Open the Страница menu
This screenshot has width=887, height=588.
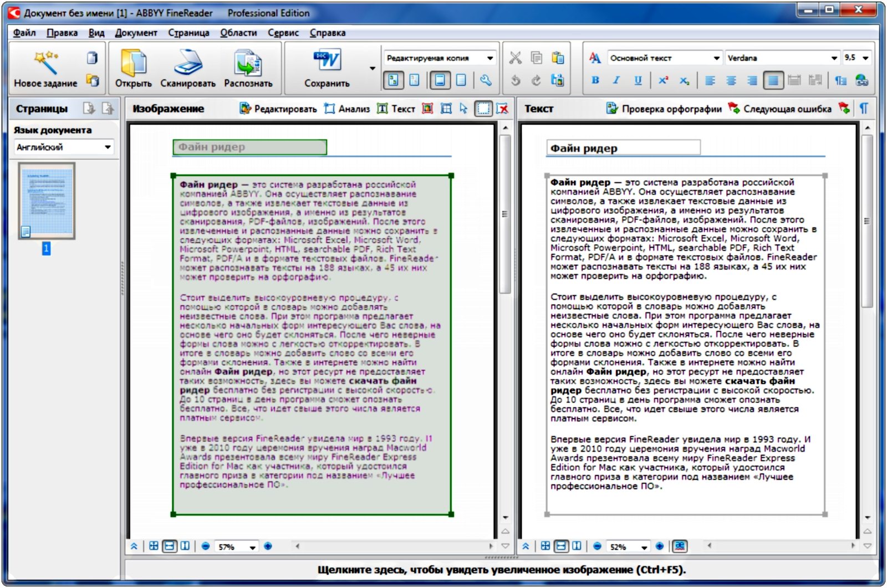pyautogui.click(x=188, y=33)
